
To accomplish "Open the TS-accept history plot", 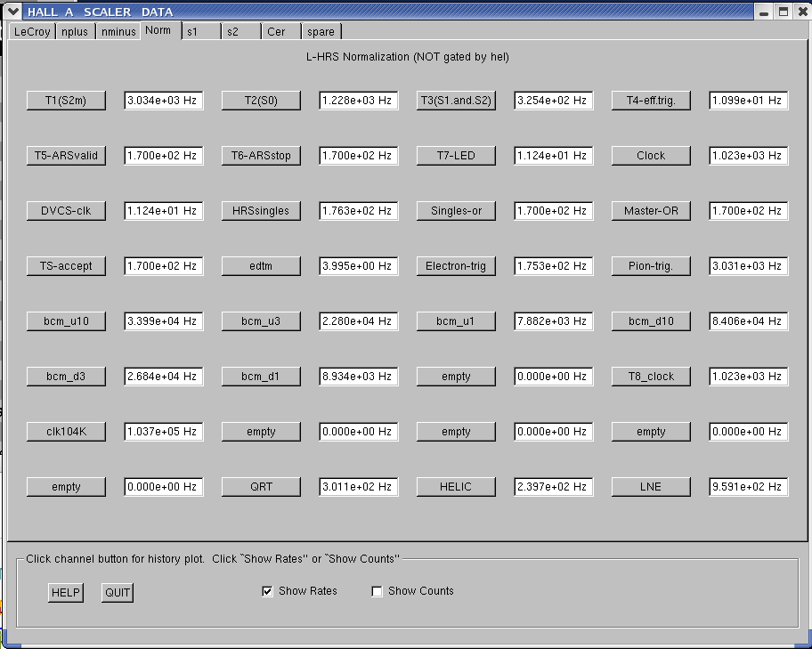I will coord(66,266).
